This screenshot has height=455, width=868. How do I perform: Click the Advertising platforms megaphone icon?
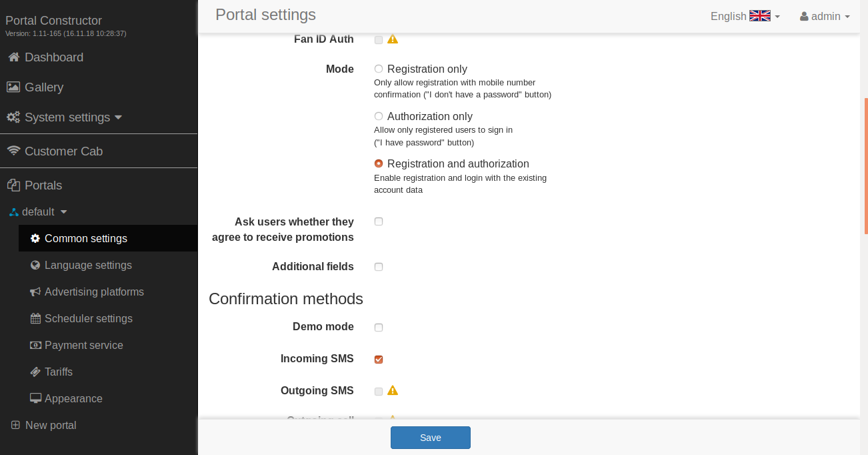[35, 292]
